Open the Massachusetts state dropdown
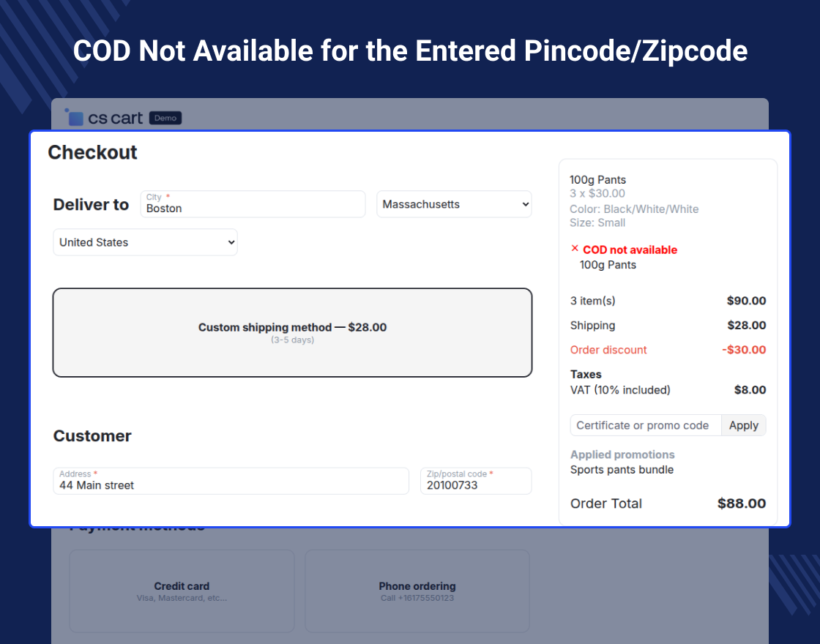Screen dimensions: 820x644 coord(454,204)
